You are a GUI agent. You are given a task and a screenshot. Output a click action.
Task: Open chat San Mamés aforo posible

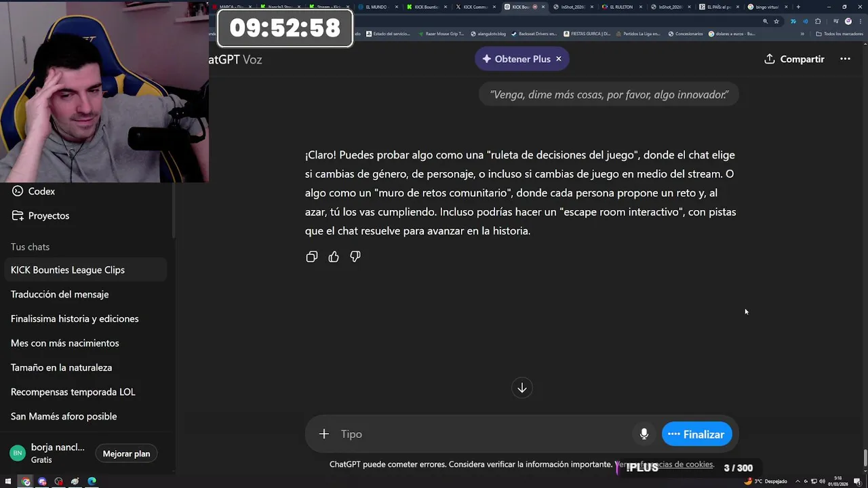(86, 416)
